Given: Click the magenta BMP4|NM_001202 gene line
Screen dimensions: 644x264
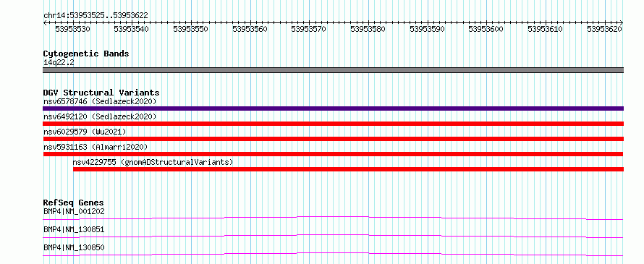Looking at the screenshot, I should [333, 218].
